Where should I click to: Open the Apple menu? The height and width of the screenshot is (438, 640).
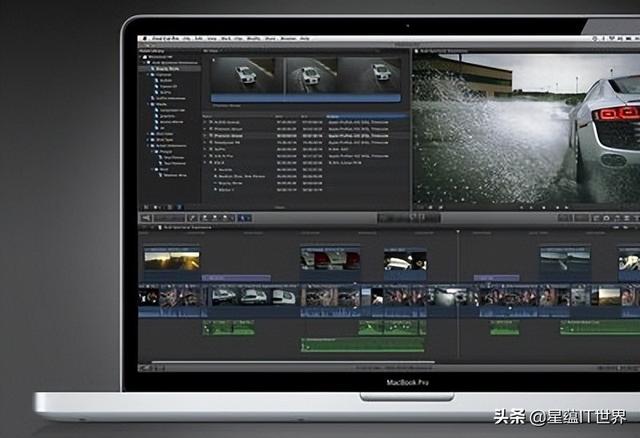pos(145,38)
